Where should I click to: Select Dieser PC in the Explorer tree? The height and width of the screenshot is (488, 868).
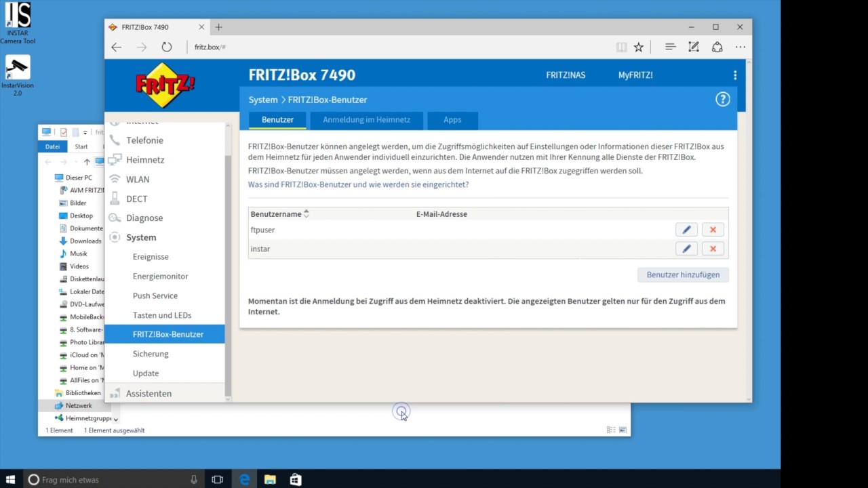click(79, 178)
